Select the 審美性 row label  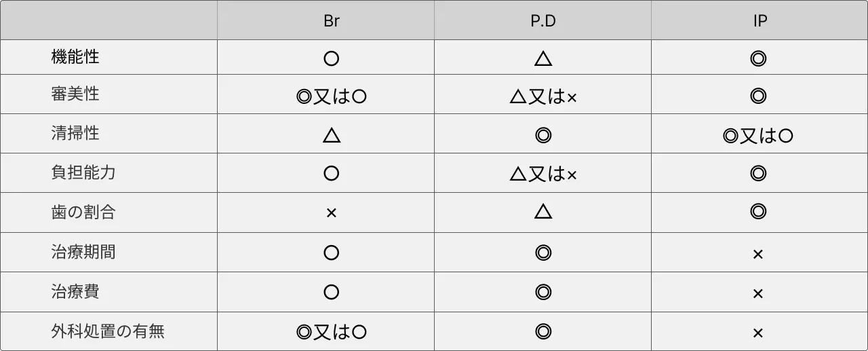[x=75, y=94]
